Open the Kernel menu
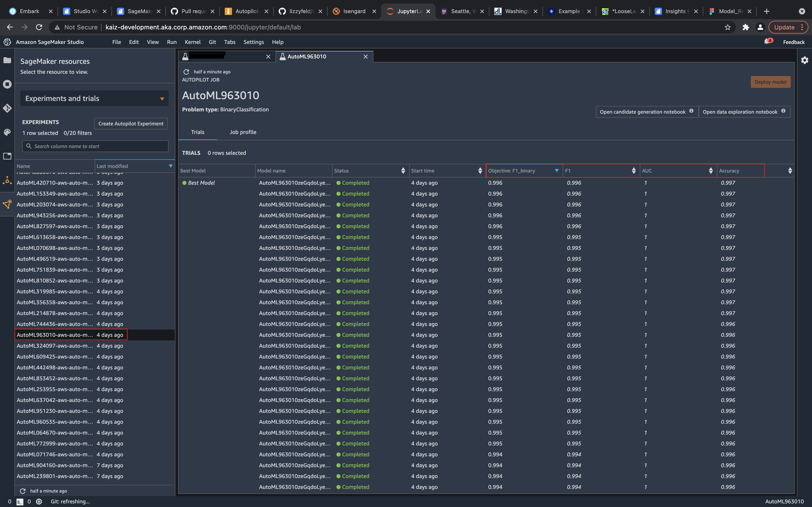The height and width of the screenshot is (507, 812). pos(192,42)
